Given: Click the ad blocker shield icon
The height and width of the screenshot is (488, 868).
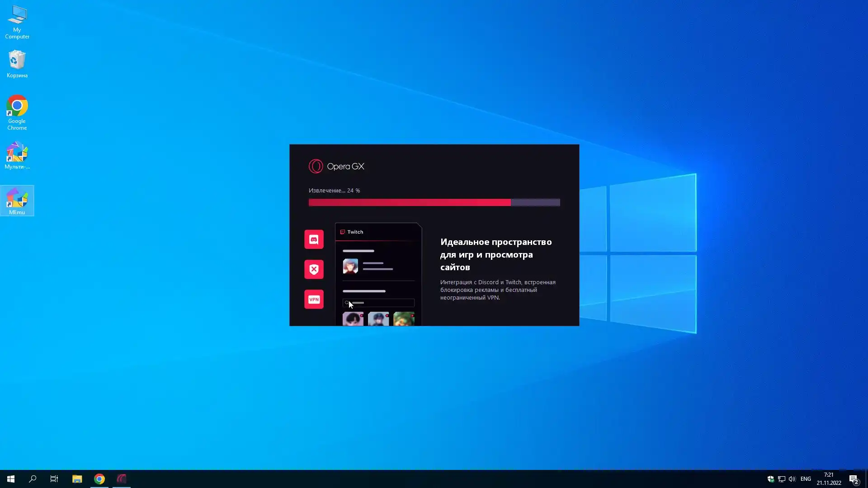Looking at the screenshot, I should click(x=314, y=269).
